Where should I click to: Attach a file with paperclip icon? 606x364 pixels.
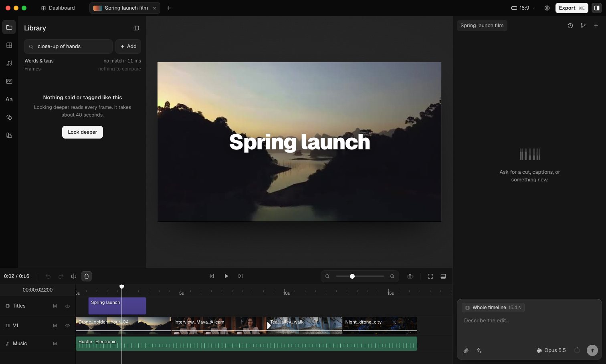(x=466, y=350)
